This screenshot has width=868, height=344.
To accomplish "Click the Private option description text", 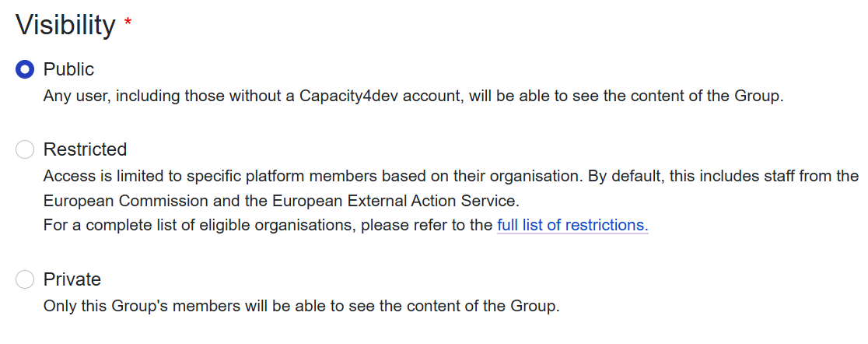I will pyautogui.click(x=301, y=306).
